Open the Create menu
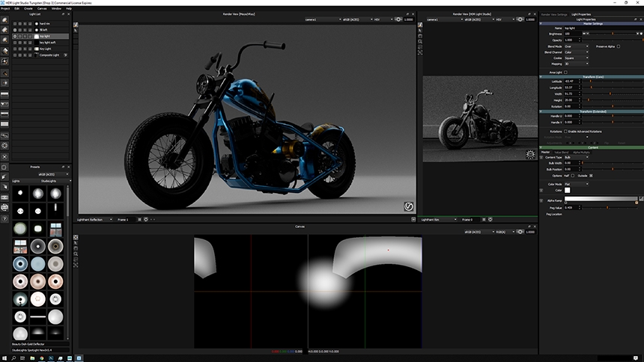 [28, 8]
